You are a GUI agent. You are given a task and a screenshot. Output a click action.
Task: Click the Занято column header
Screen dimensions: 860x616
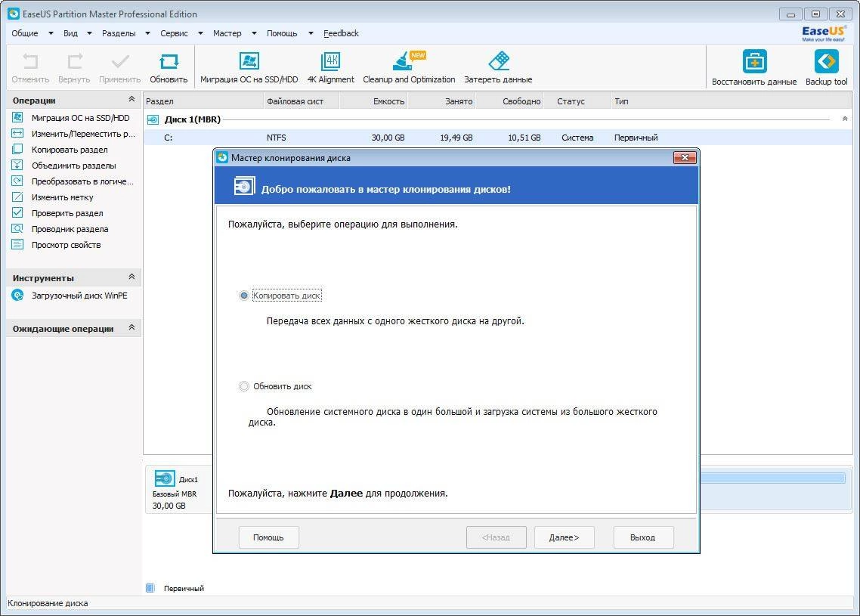(x=442, y=101)
